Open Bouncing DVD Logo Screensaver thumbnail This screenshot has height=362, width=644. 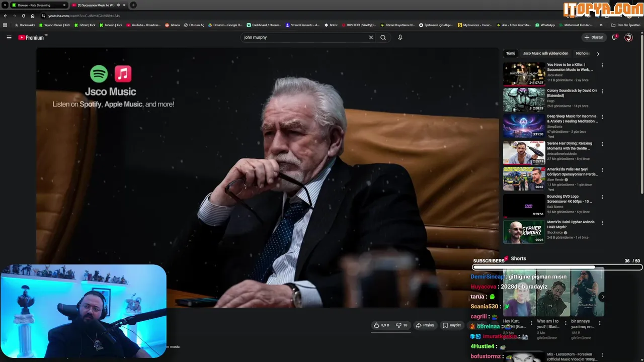coord(524,206)
